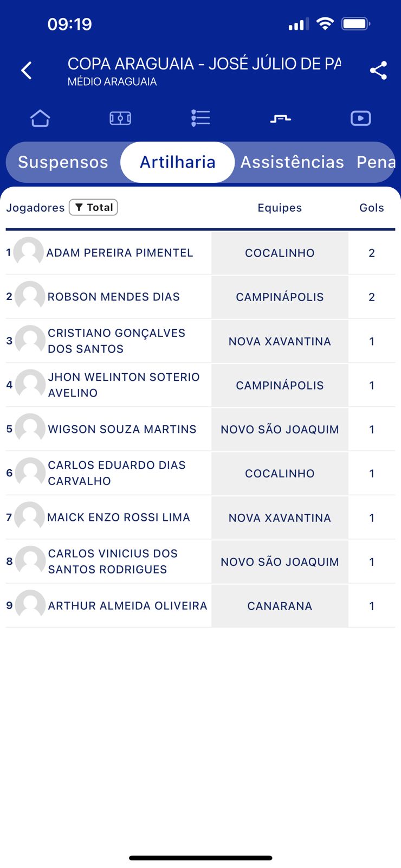This screenshot has height=868, width=401.
Task: Select the Artilharia tab
Action: pyautogui.click(x=178, y=162)
